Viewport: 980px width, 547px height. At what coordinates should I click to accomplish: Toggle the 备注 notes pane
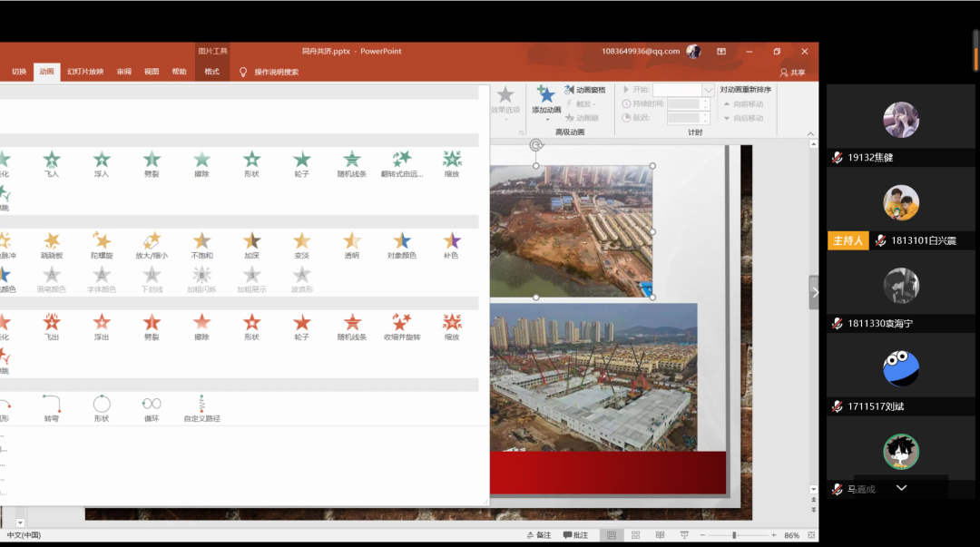click(538, 535)
